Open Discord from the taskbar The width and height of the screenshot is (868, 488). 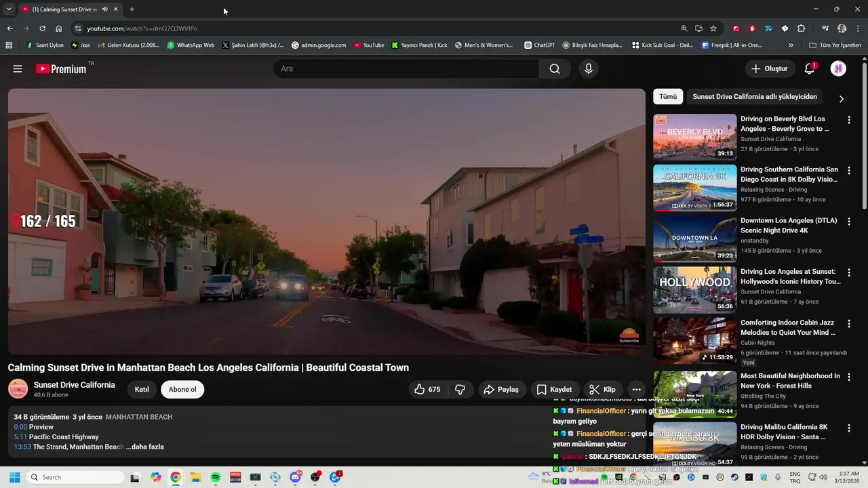295,477
